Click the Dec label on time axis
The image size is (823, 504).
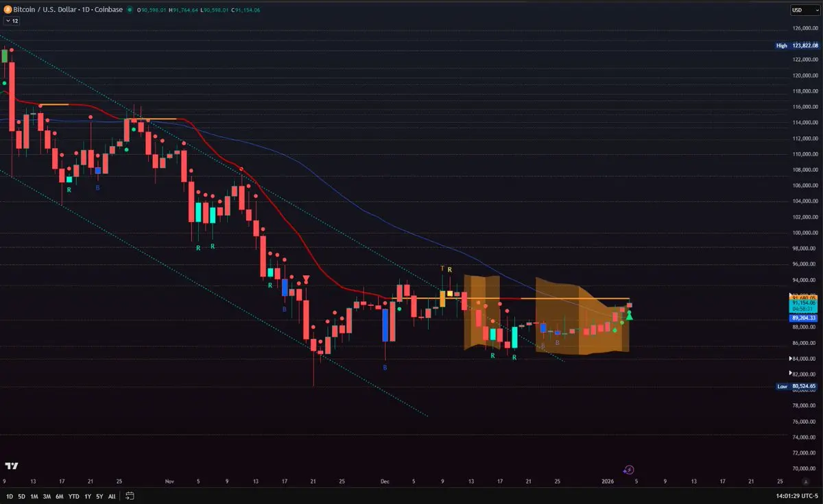385,481
